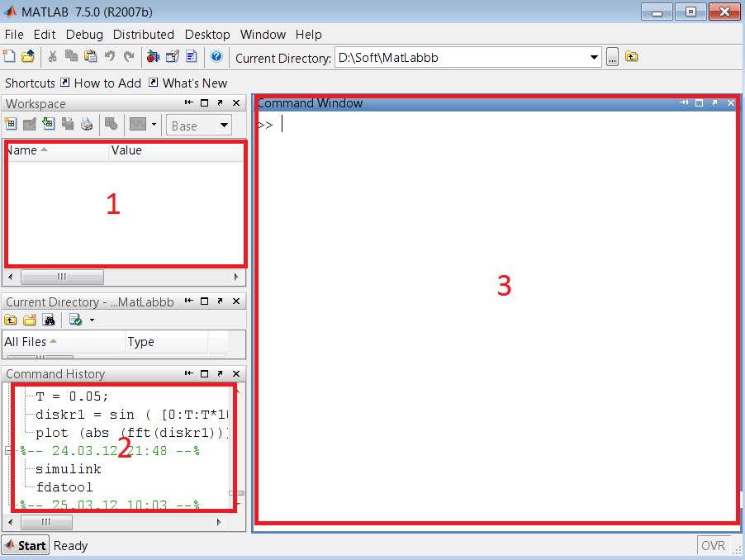
Task: Open the Help menu
Action: point(308,35)
